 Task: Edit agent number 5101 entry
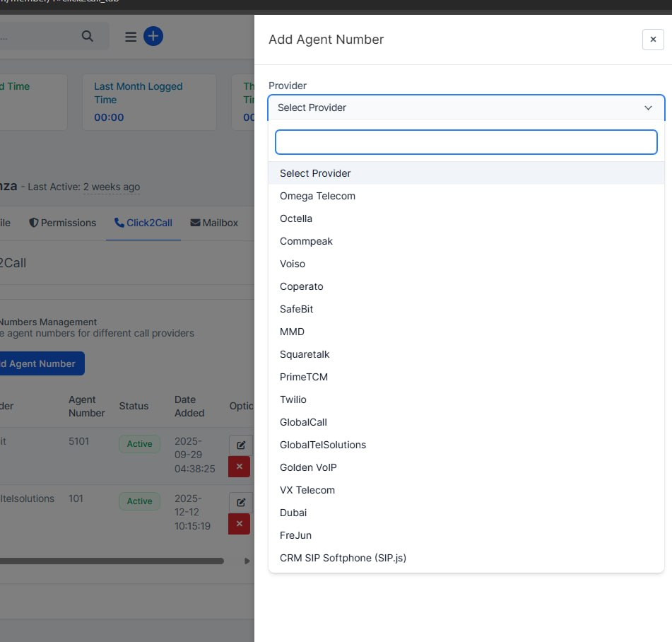(240, 445)
